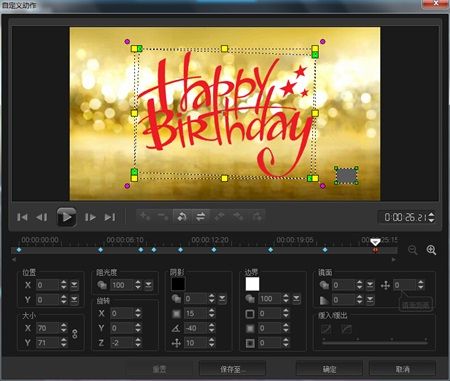
Task: Click the Size X field showing 70
Action: point(48,328)
